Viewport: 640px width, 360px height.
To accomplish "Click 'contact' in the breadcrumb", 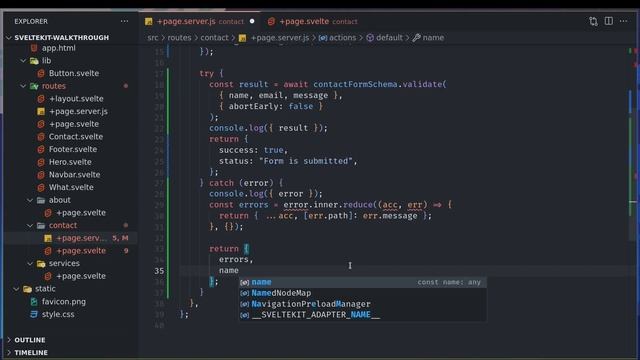I will coord(214,38).
